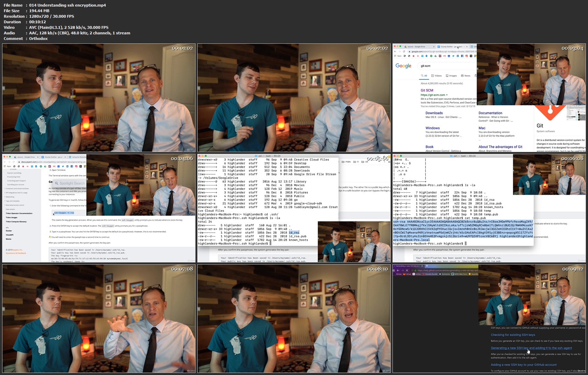
Task: Click highlighted id_rsa file in terminal listing
Action: tap(294, 233)
